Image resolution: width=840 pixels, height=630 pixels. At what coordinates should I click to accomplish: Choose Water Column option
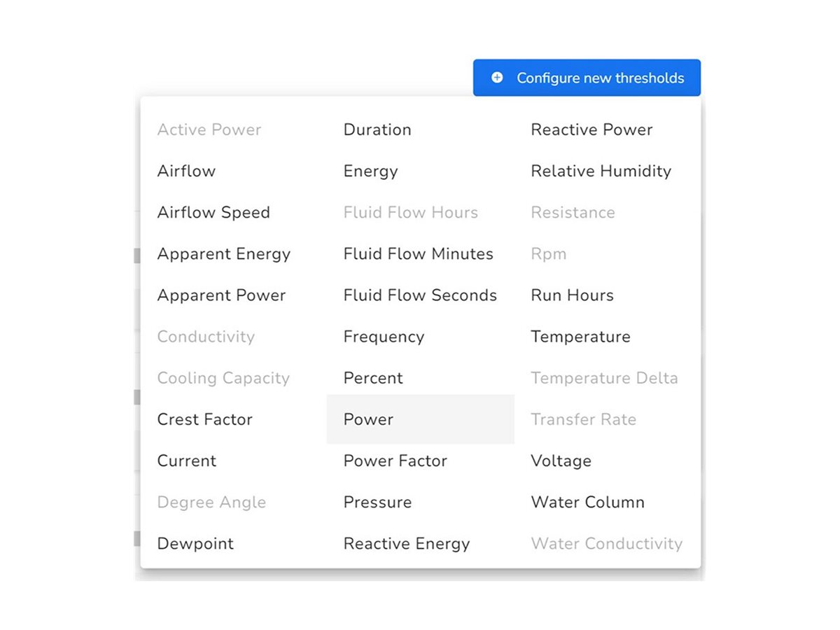[x=587, y=502]
